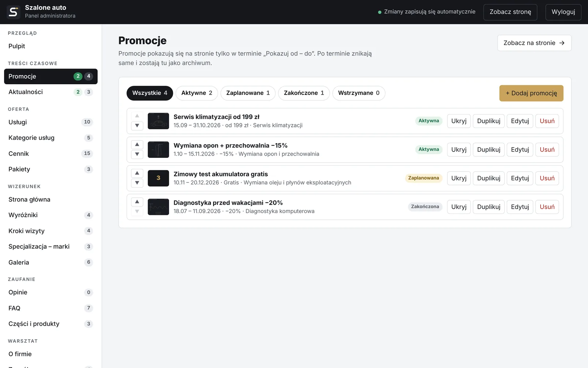
Task: Delete the Diagnostyka przed wakacjami promotion
Action: click(x=547, y=207)
